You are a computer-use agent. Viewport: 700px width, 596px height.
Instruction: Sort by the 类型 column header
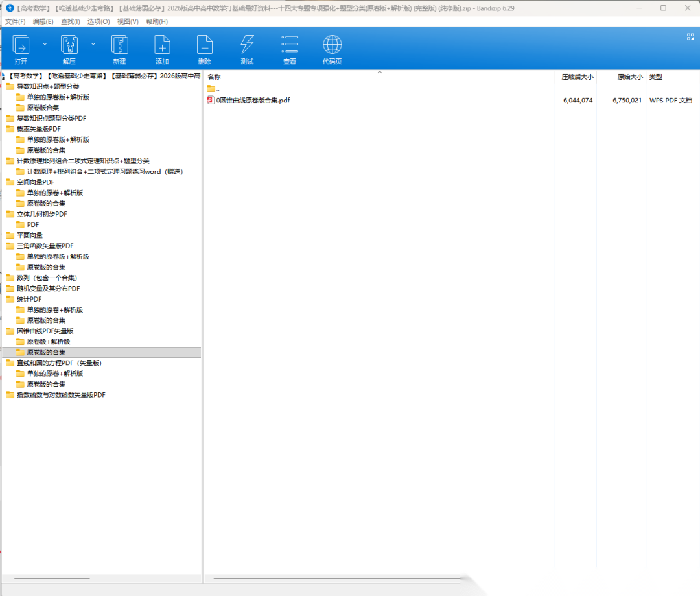tap(656, 77)
